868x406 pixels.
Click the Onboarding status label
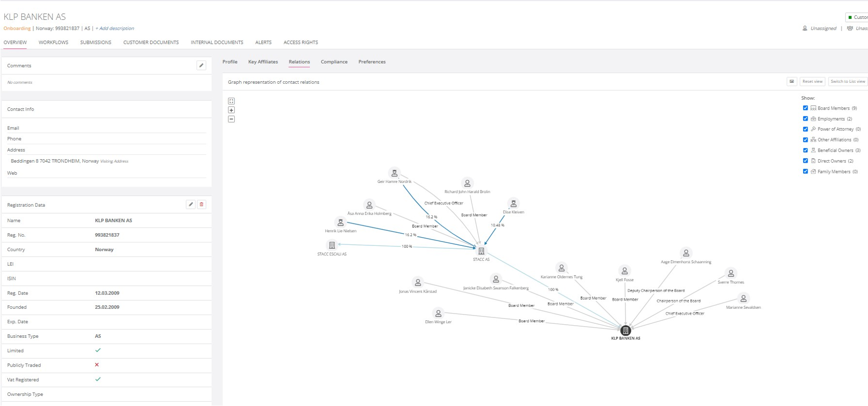click(17, 28)
